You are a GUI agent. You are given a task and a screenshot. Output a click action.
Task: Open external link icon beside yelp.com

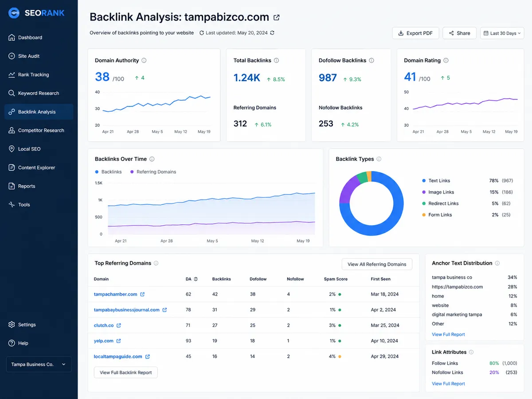pyautogui.click(x=118, y=341)
